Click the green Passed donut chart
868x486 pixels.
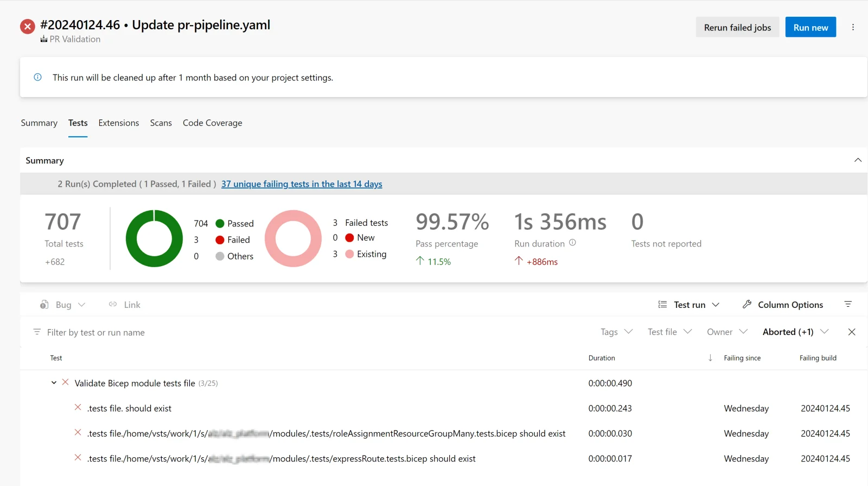click(154, 238)
